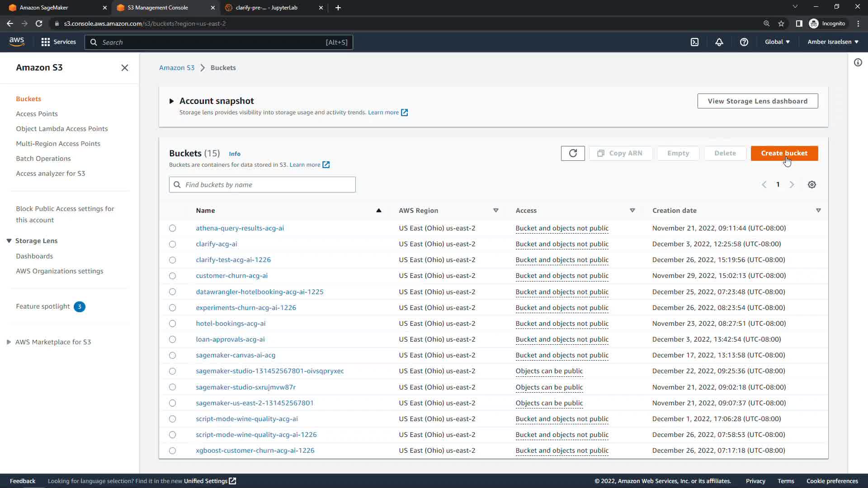Image resolution: width=868 pixels, height=488 pixels.
Task: Switch to the JupyterLab browser tab
Action: point(267,8)
